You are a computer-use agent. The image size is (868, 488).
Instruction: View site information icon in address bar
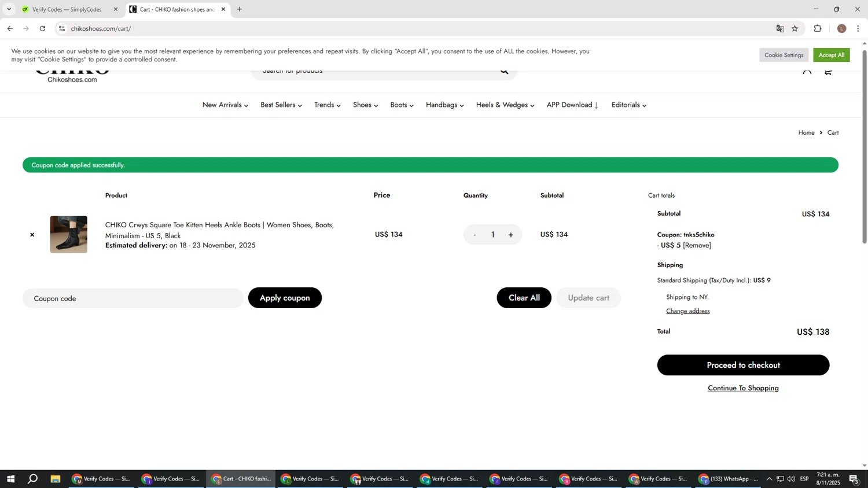pyautogui.click(x=62, y=28)
